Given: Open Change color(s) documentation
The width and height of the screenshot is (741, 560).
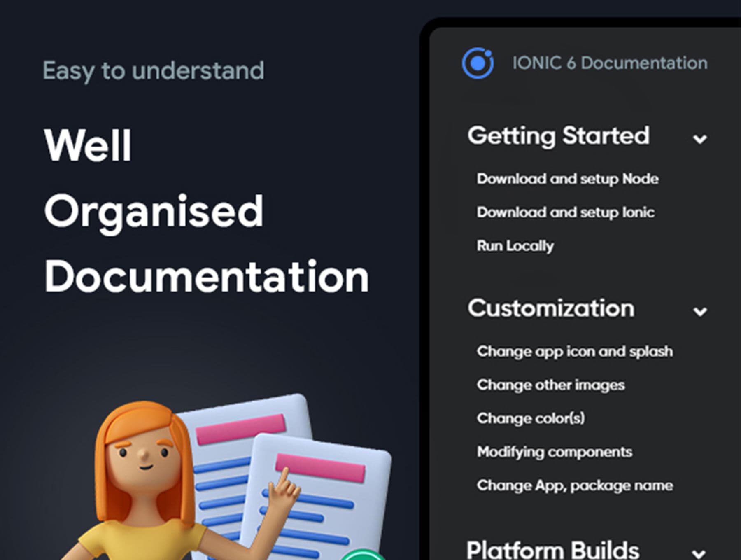Looking at the screenshot, I should (x=531, y=418).
